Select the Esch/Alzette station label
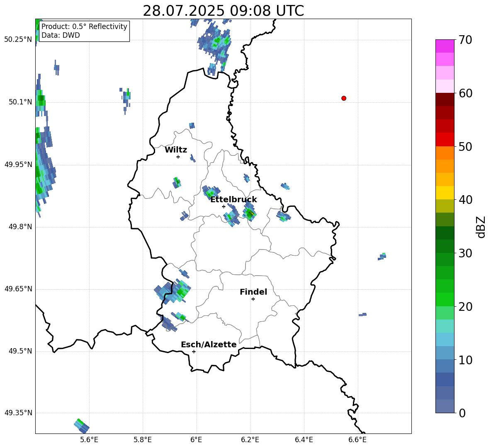The width and height of the screenshot is (491, 448). [209, 344]
